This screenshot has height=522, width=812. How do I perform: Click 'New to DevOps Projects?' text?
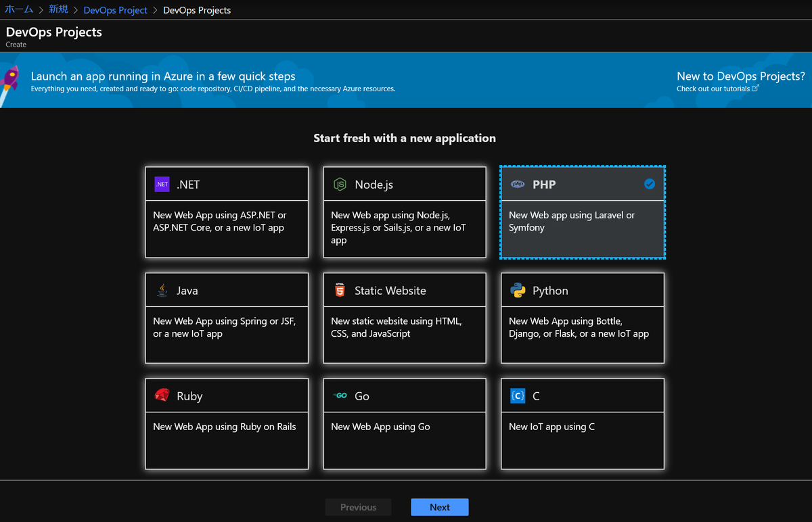point(741,76)
